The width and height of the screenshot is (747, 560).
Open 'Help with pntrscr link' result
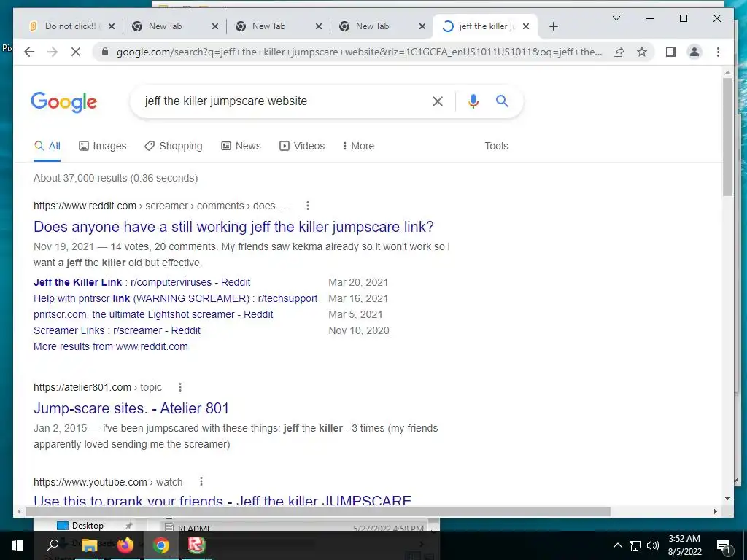(175, 298)
